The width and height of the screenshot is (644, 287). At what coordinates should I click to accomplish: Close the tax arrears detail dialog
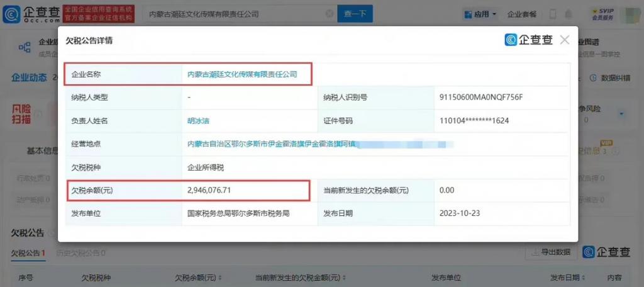(x=564, y=40)
